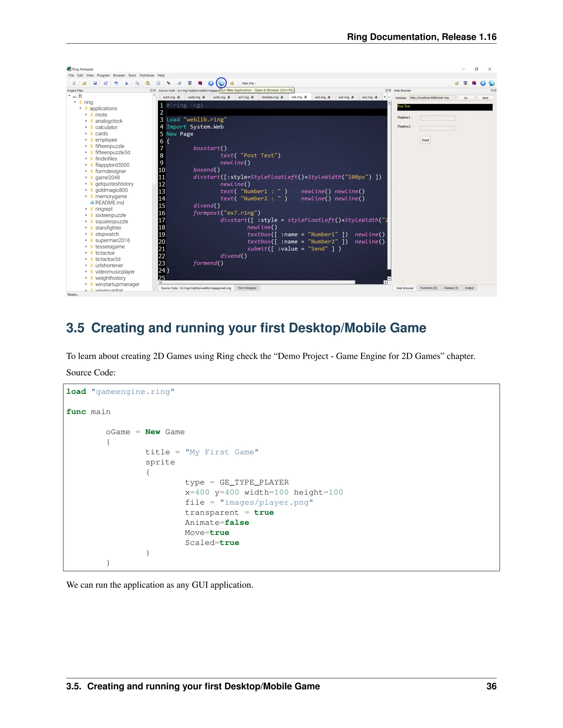Click the Undo arrow toolbar icon

pos(116,83)
